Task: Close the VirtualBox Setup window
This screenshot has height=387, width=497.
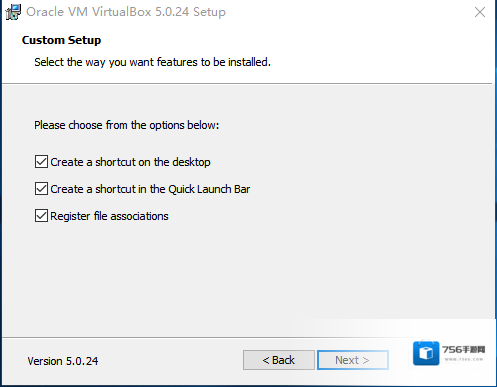Action: tap(480, 12)
